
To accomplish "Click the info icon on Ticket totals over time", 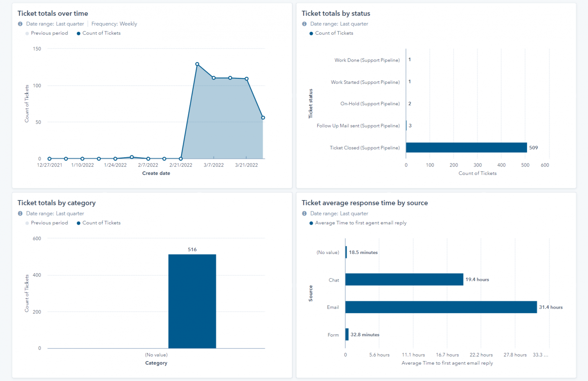I will click(x=20, y=24).
